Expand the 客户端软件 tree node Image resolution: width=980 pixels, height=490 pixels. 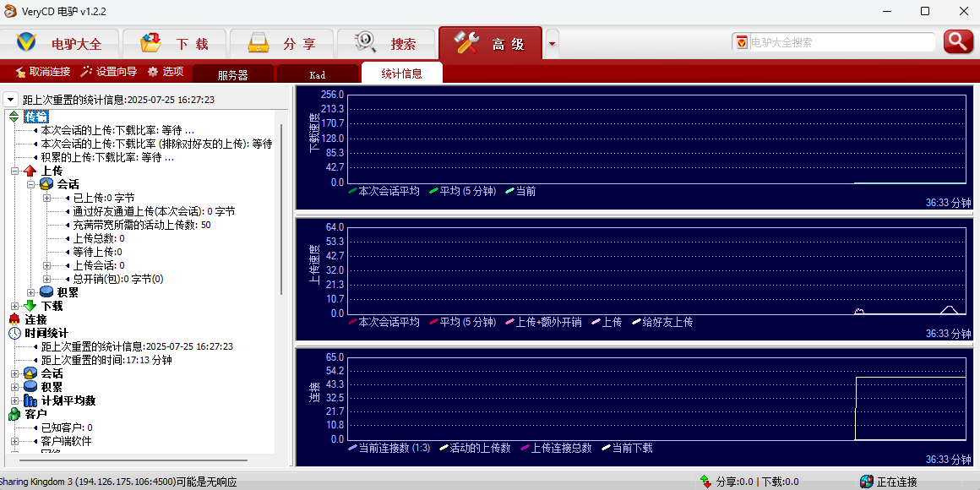coord(14,441)
